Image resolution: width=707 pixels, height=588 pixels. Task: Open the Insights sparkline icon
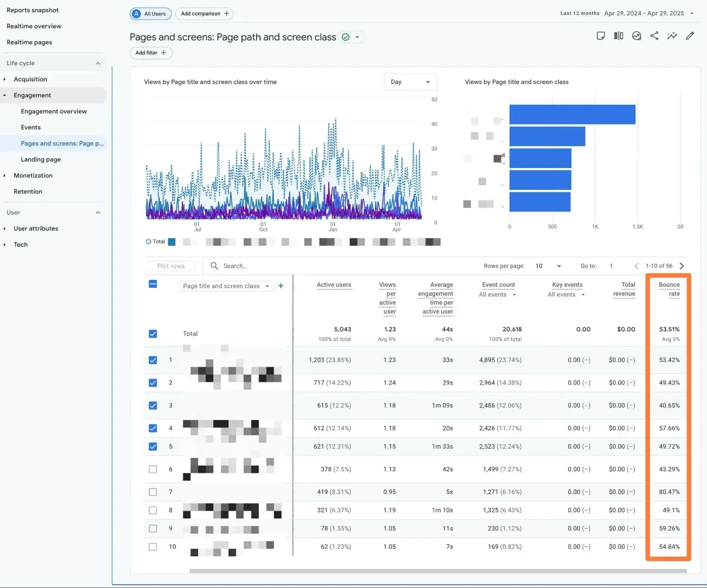672,36
